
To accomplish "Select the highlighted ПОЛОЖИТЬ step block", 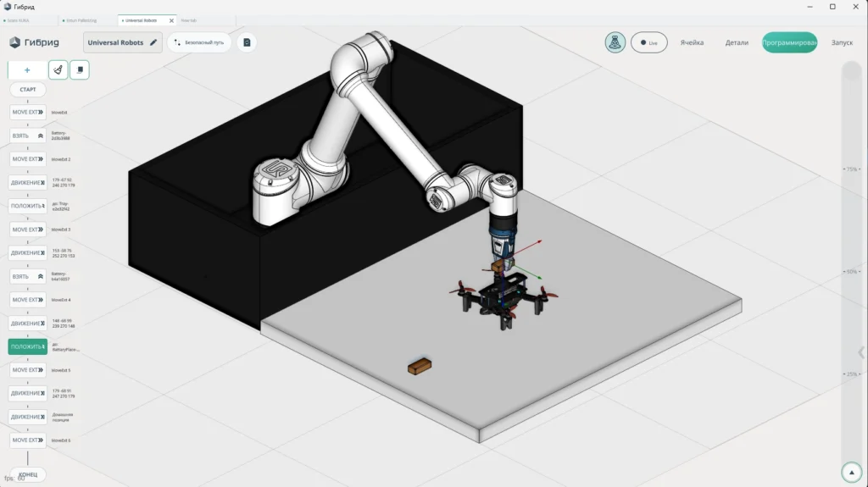I will pyautogui.click(x=28, y=346).
